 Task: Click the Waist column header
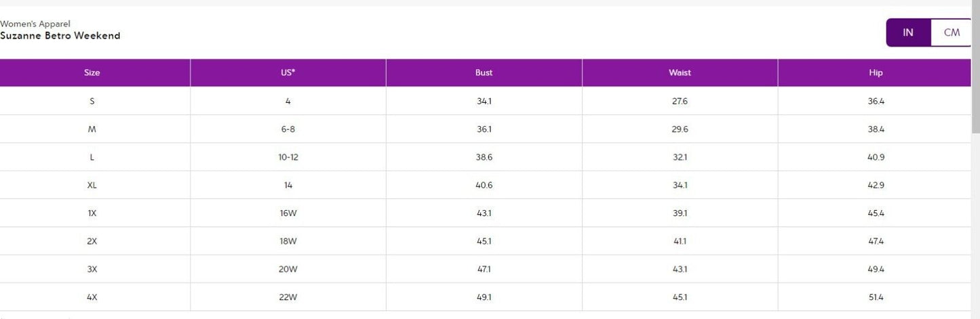tap(680, 72)
